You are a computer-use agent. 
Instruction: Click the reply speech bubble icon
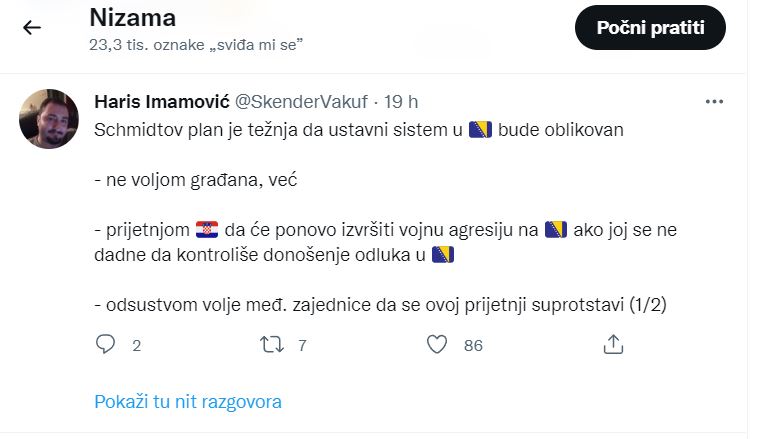click(x=106, y=345)
